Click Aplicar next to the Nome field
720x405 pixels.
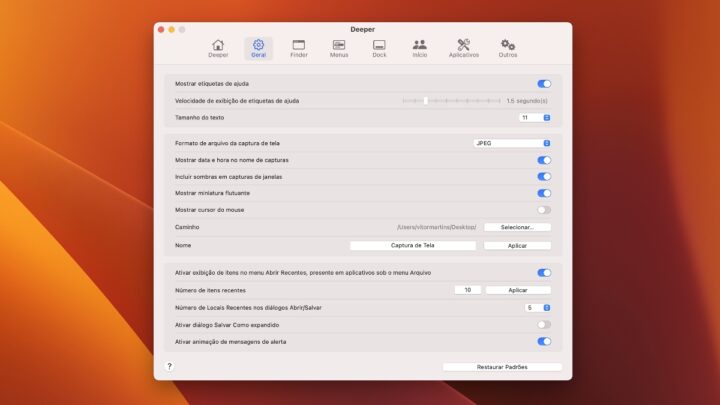click(x=517, y=246)
